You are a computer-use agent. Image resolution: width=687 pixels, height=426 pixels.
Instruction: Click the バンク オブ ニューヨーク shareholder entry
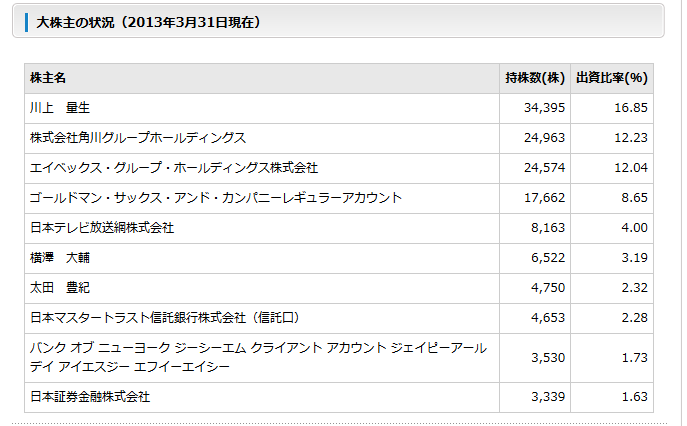click(258, 357)
